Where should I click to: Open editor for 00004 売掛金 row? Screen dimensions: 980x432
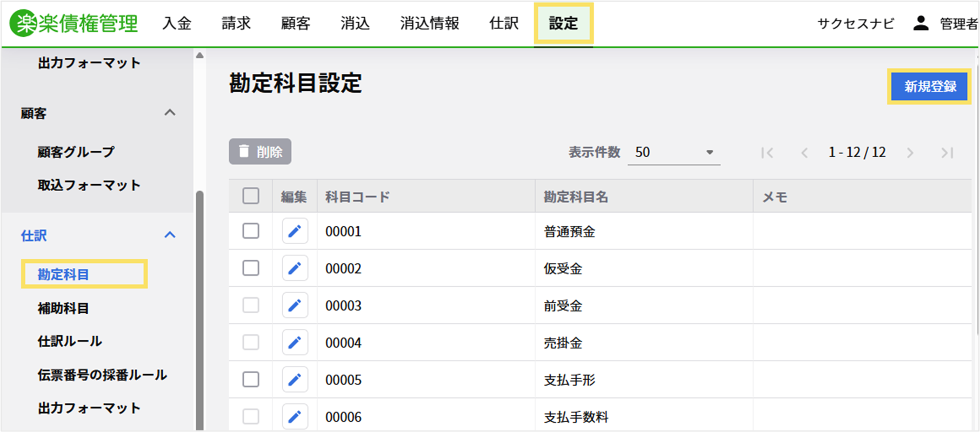point(295,342)
